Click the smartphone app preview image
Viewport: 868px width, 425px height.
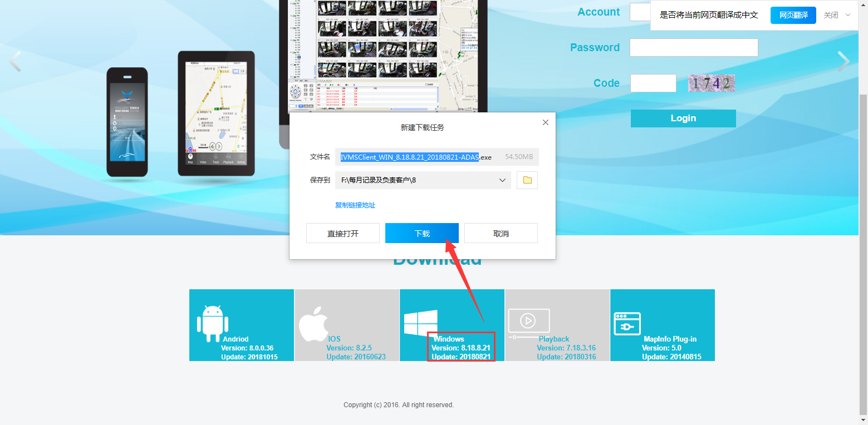pos(127,122)
